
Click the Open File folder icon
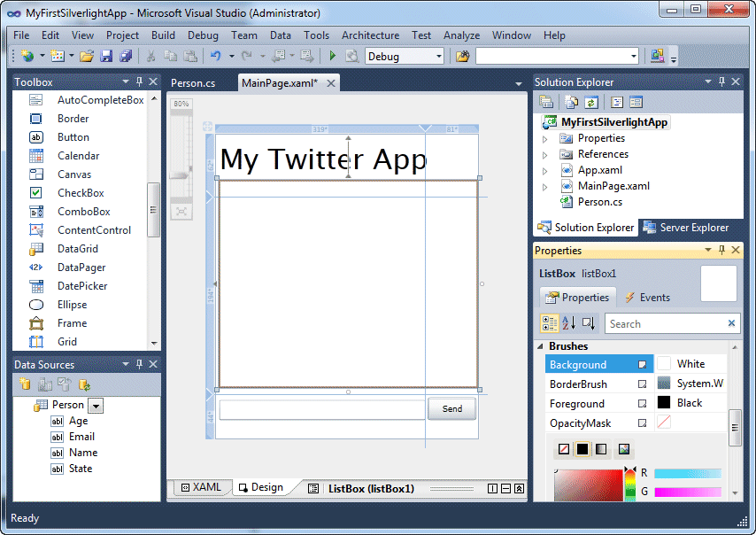(87, 57)
